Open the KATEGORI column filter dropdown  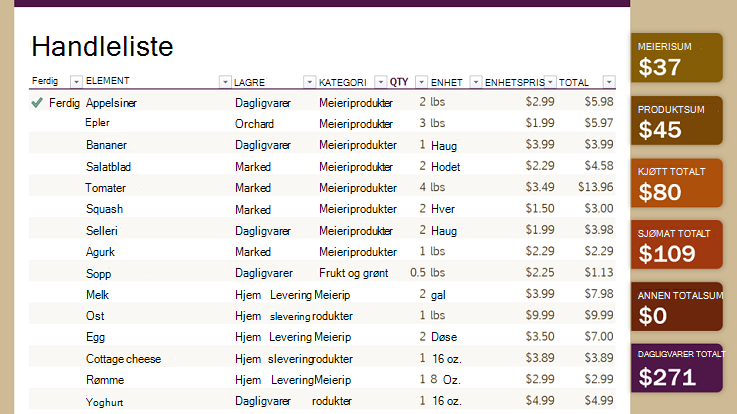(380, 82)
